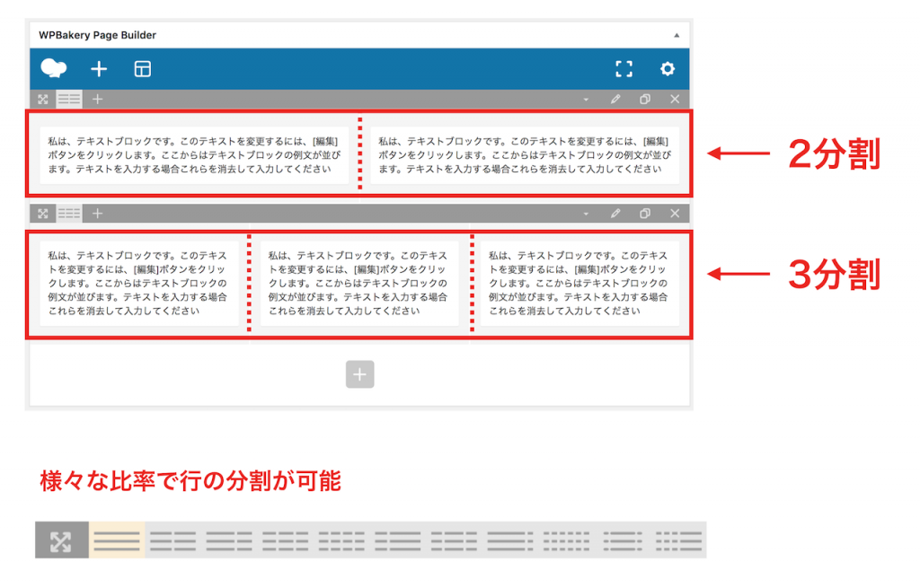The image size is (920, 588).
Task: Choose the quarter-half-quarter layout
Action: (454, 540)
